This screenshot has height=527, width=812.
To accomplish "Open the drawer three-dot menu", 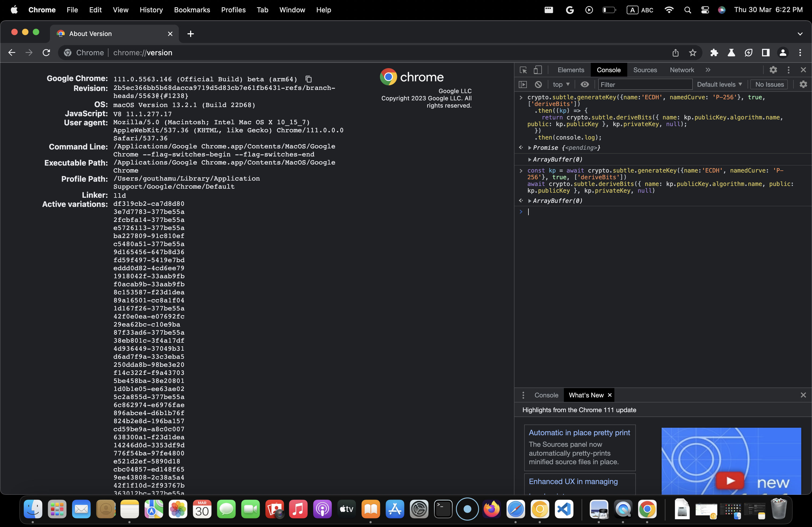I will [x=523, y=395].
